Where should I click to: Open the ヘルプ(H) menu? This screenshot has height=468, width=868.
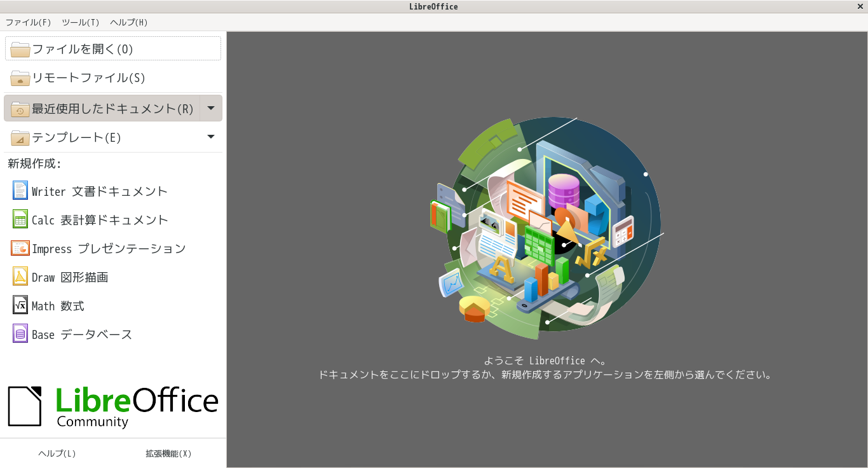pos(129,22)
